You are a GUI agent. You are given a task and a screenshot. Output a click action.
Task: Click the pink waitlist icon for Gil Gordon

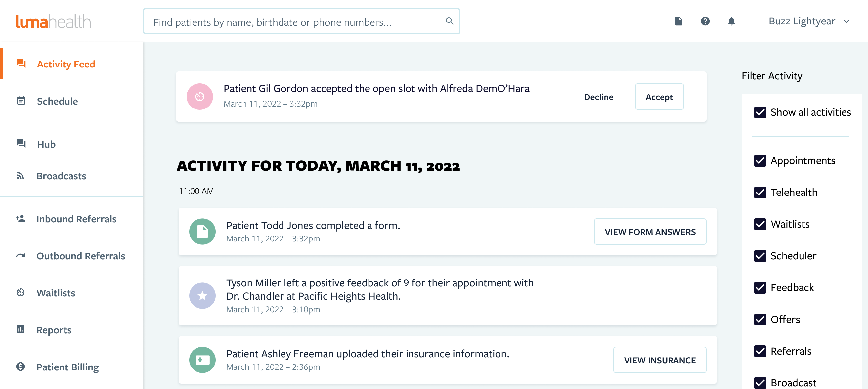pos(199,97)
